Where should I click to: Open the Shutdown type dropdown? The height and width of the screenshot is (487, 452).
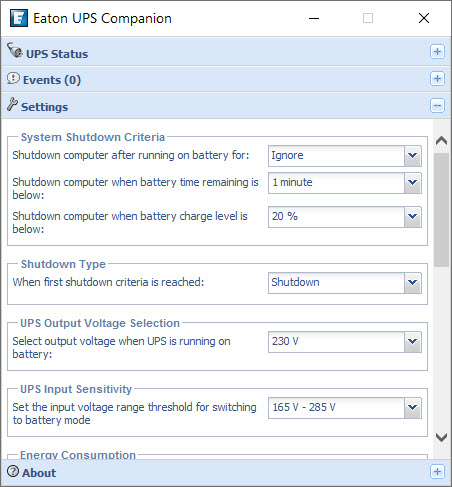[345, 283]
